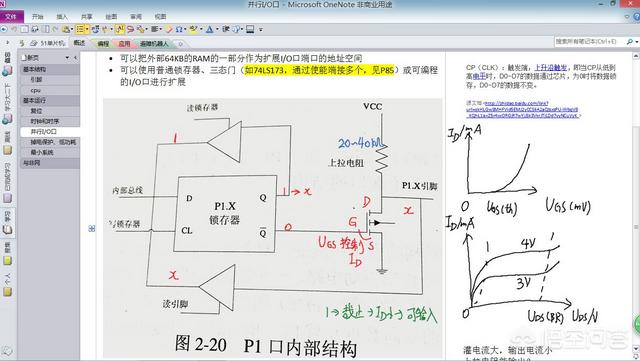640x361 pixels.
Task: Select the 引脚 subpage
Action: tap(50, 80)
